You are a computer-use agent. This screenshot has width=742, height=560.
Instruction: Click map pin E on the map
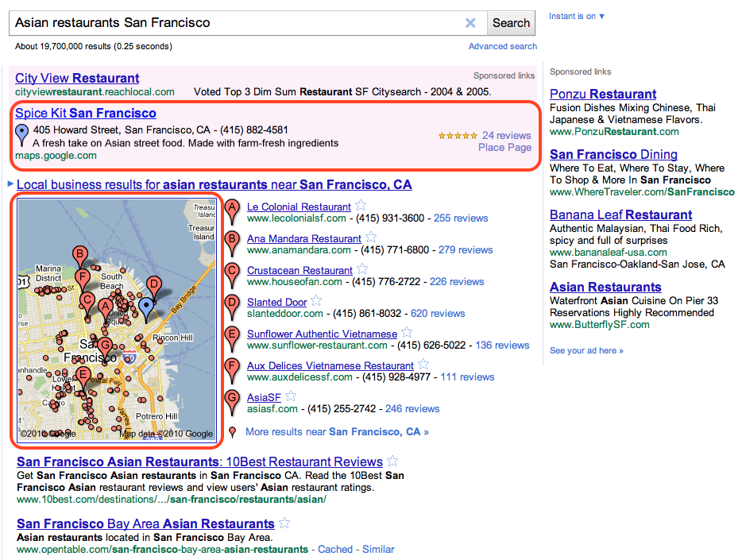83,380
